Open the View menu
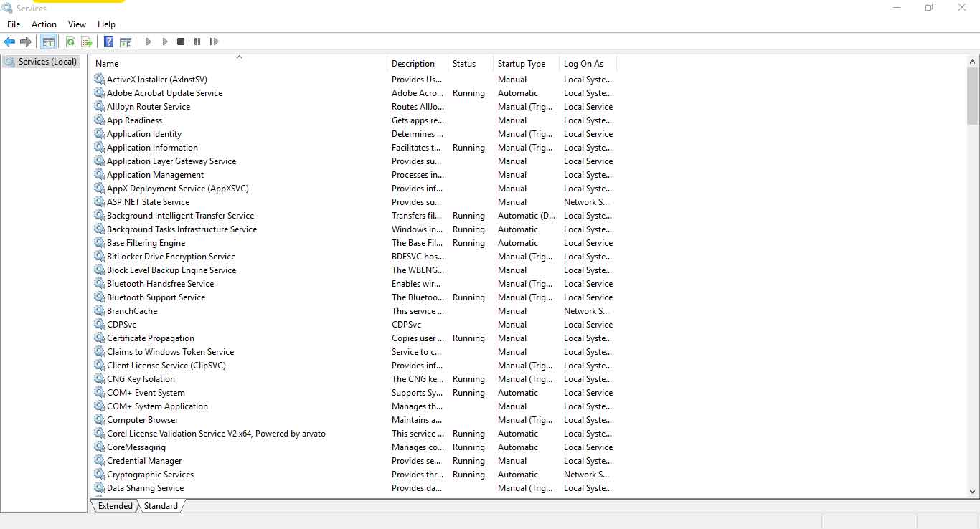Viewport: 980px width, 529px height. 77,24
